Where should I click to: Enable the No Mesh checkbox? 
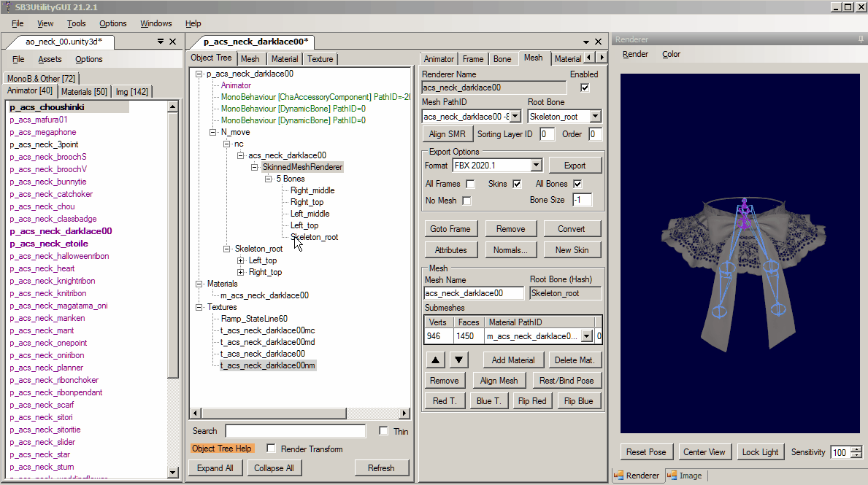466,201
